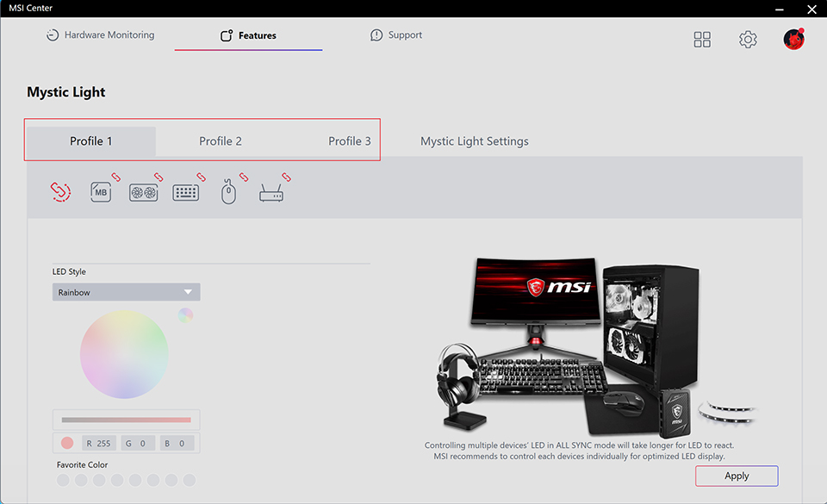Minimize the MSI Center window
The height and width of the screenshot is (504, 827).
pos(780,9)
